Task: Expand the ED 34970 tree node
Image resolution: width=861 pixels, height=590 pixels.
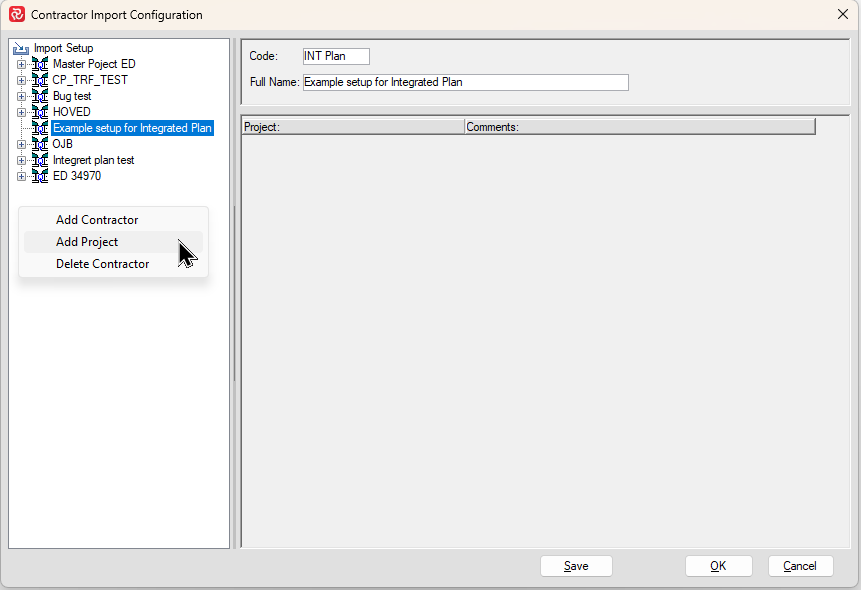Action: point(21,176)
